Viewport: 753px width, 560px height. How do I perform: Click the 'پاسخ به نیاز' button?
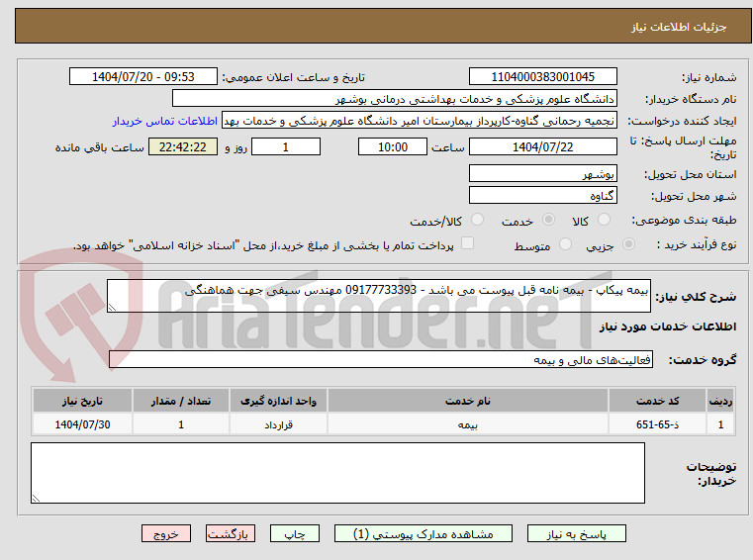pyautogui.click(x=576, y=533)
